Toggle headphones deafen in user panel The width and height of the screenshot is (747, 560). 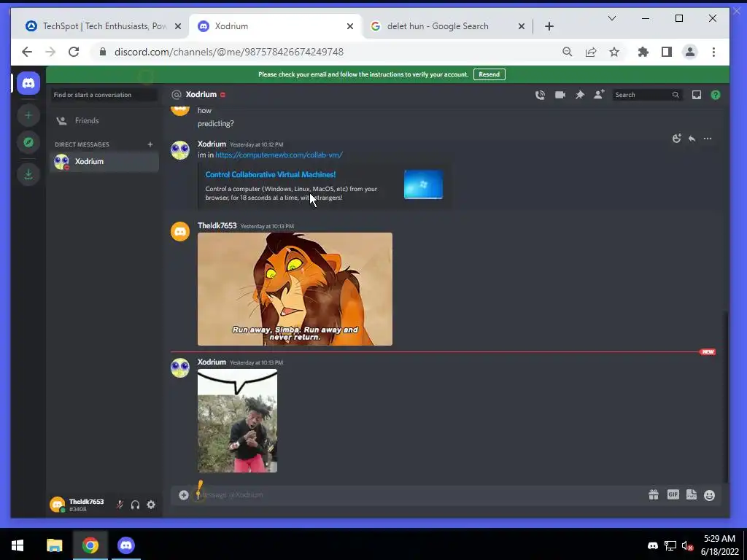(x=135, y=505)
